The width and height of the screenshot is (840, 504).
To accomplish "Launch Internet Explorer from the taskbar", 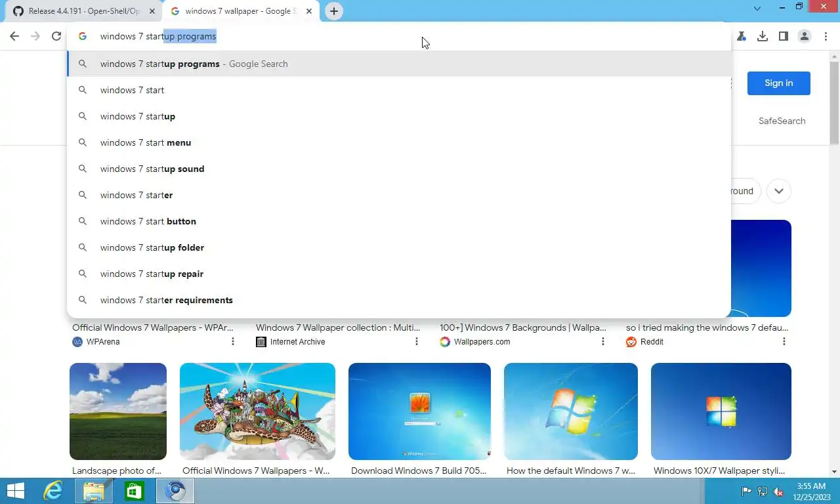I will click(53, 491).
